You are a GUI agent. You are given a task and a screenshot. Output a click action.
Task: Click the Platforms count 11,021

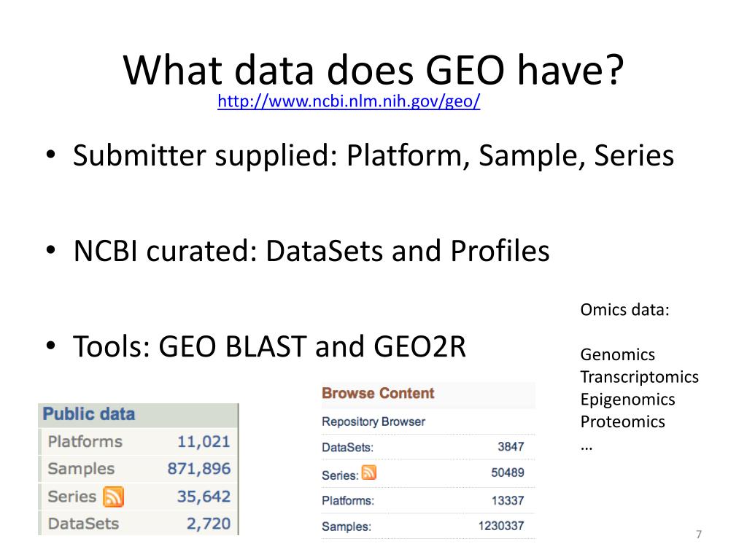[x=204, y=442]
